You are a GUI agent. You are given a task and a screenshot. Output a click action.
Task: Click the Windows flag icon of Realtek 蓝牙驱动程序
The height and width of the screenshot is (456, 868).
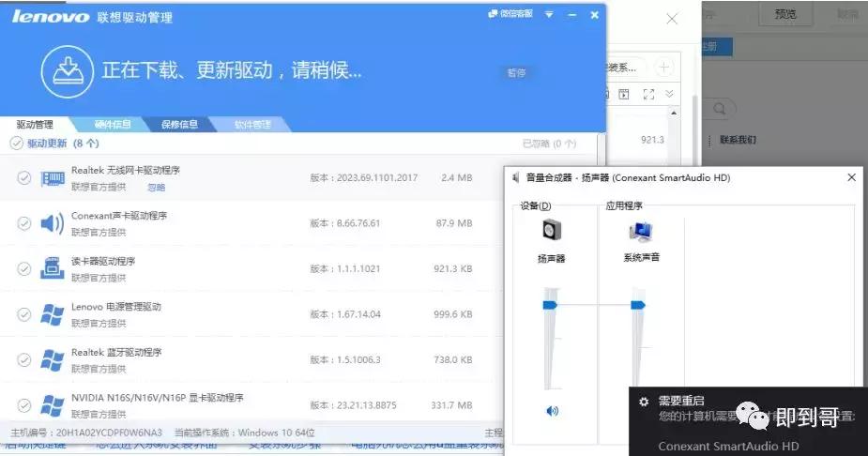[x=52, y=359]
